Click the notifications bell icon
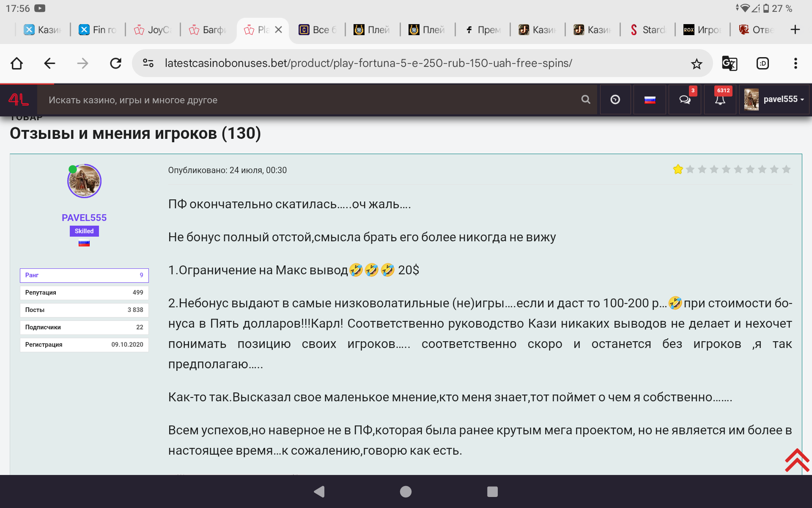Image resolution: width=812 pixels, height=508 pixels. coord(720,99)
